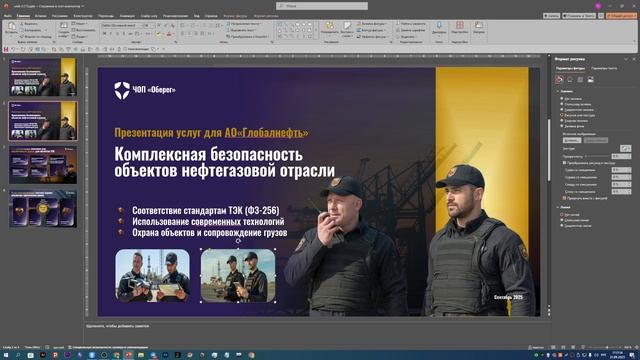Screen dimensions: 640x360
Task: Click Find (Найти) in editing group
Action: (411, 24)
